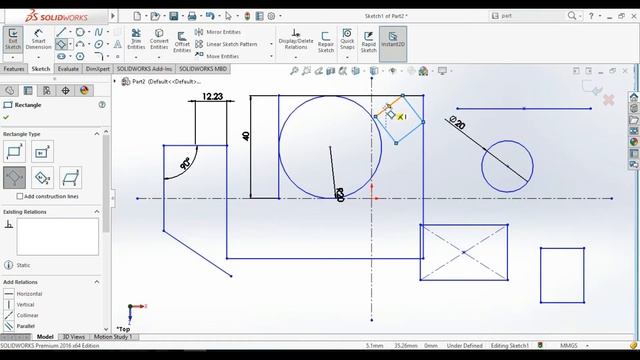Click the Open document icon

tap(155, 16)
